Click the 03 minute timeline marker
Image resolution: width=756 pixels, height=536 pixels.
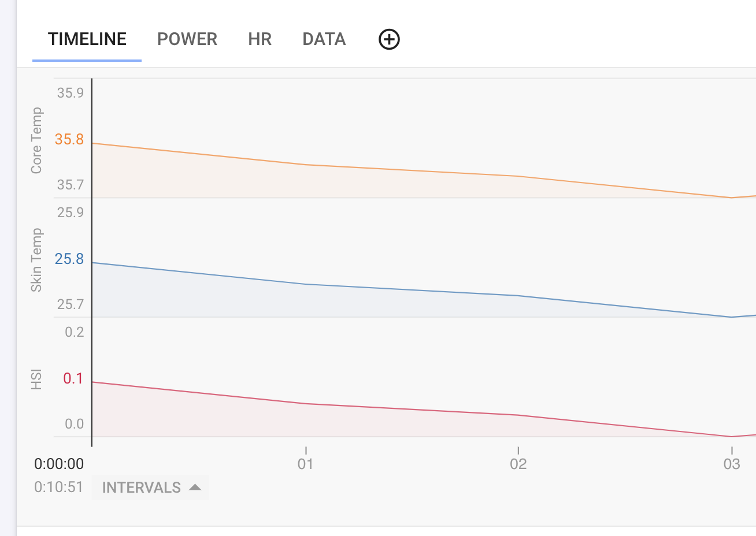732,464
